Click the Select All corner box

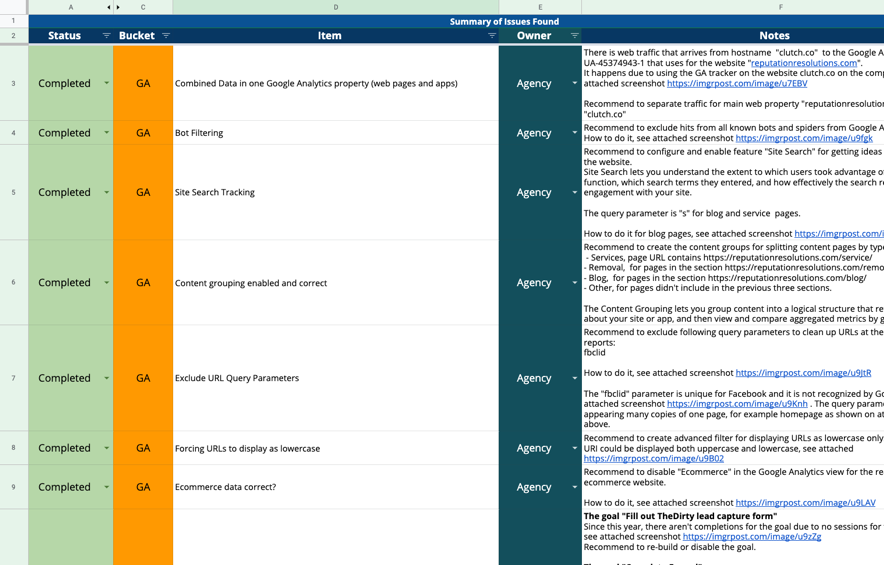pos(14,7)
